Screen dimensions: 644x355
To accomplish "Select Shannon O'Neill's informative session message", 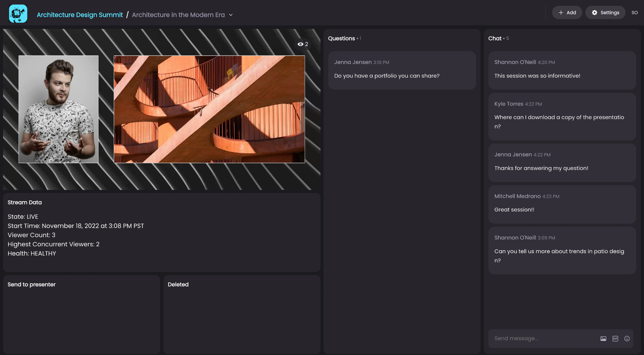I will click(562, 70).
